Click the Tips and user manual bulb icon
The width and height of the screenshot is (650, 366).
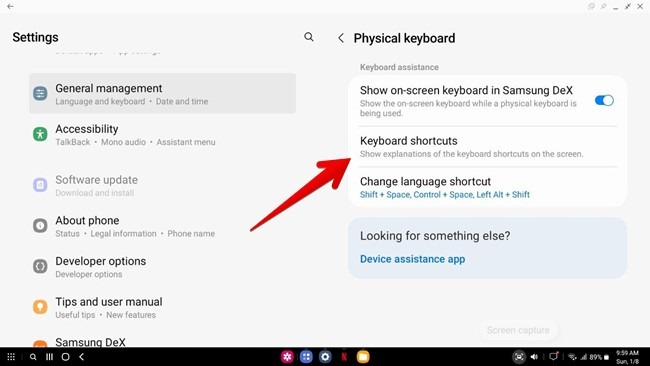click(40, 307)
